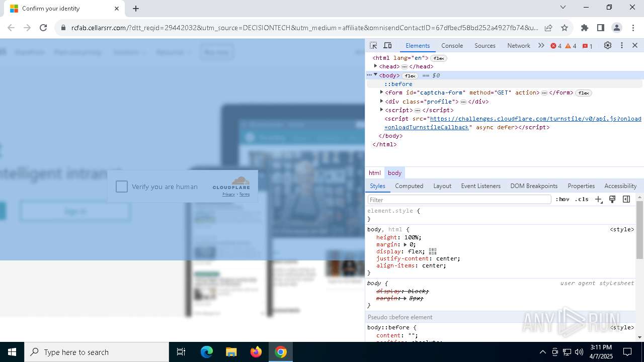The height and width of the screenshot is (362, 644).
Task: Toggle the flex badge on the html element
Action: click(x=439, y=58)
